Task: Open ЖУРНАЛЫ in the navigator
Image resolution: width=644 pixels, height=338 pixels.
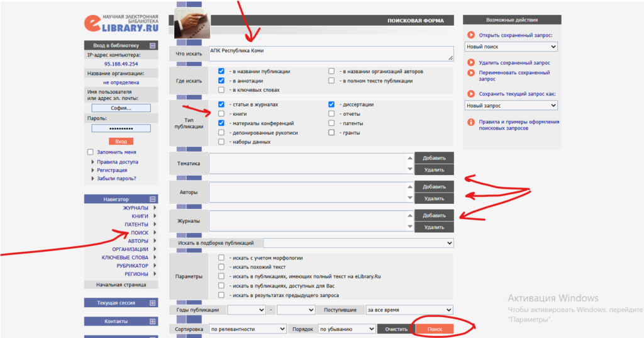Action: (x=136, y=208)
